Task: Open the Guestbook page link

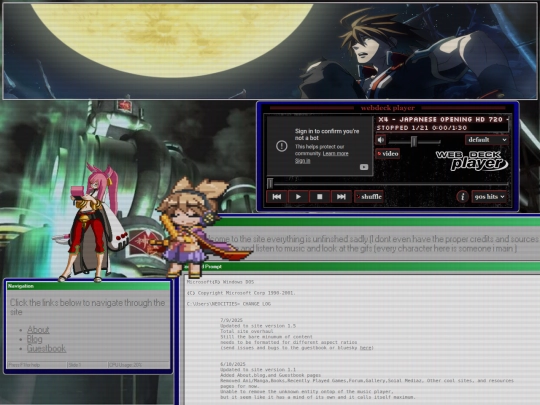Action: (46, 349)
